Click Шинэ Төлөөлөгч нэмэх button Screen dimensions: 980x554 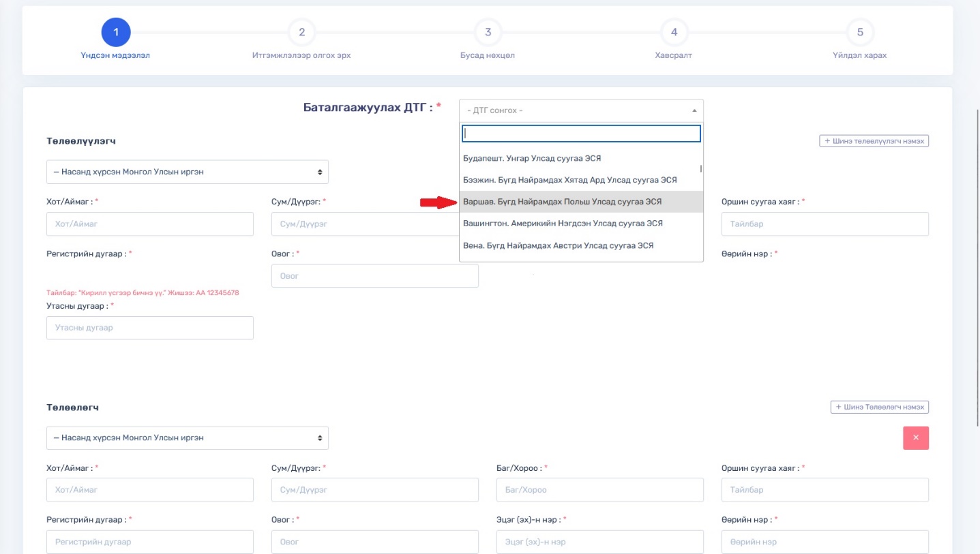879,407
